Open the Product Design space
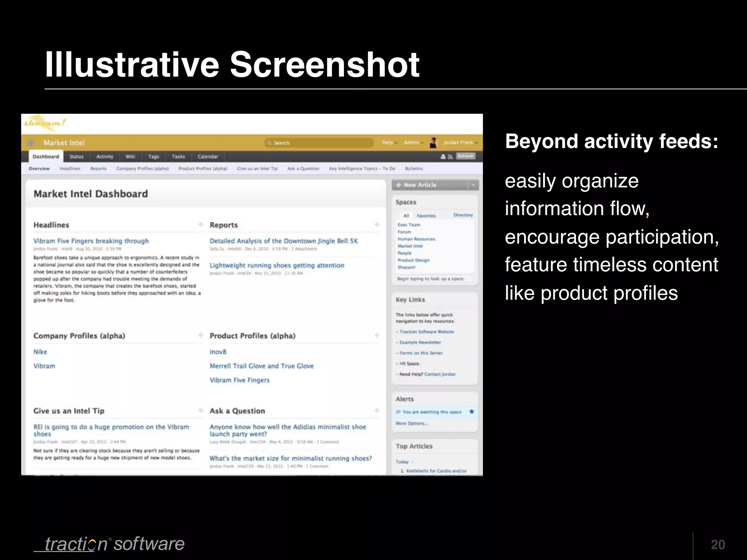 [414, 260]
